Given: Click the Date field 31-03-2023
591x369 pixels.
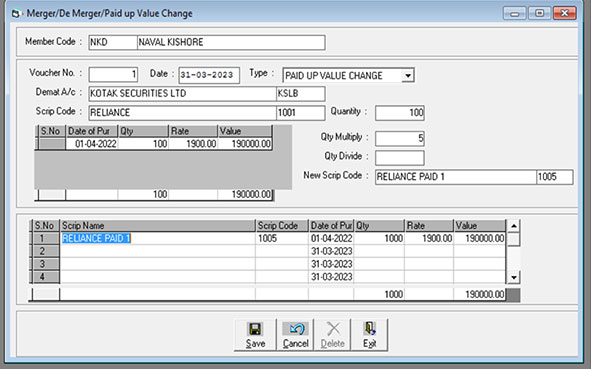Looking at the screenshot, I should (209, 75).
